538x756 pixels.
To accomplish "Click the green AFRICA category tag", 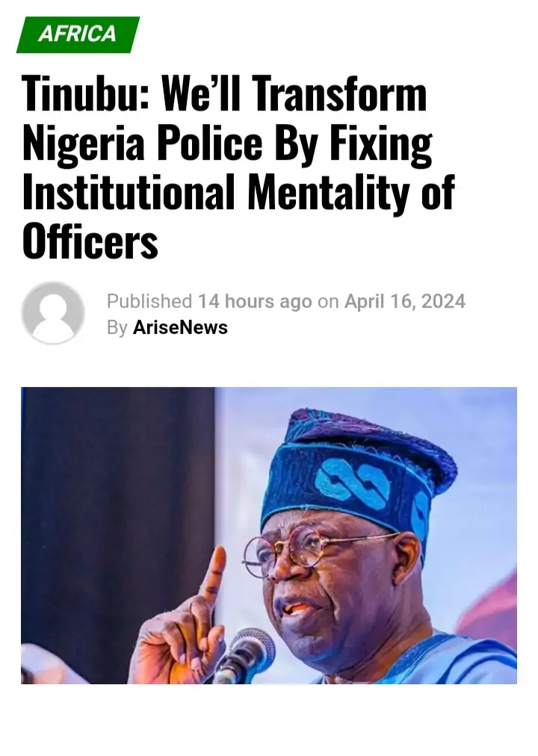I will pyautogui.click(x=78, y=34).
